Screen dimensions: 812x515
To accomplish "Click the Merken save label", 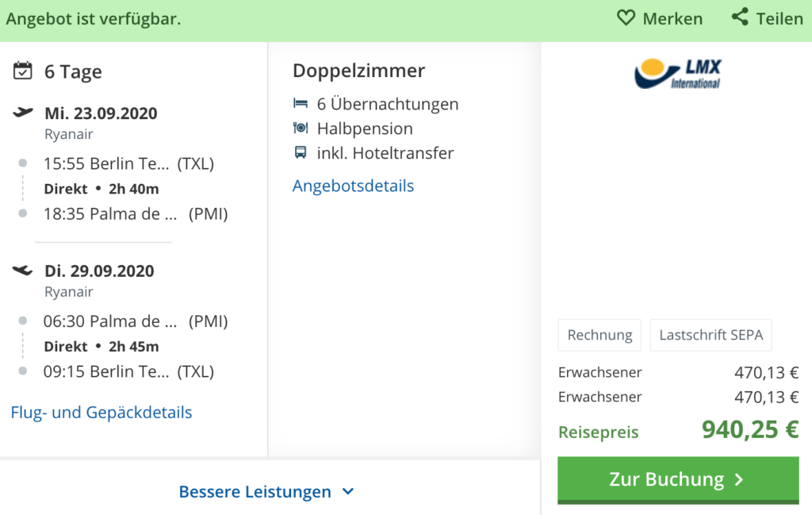I will [x=672, y=18].
